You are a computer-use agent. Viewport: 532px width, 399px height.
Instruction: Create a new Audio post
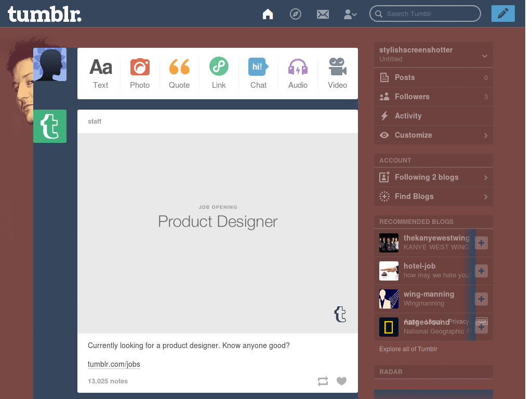coord(298,73)
